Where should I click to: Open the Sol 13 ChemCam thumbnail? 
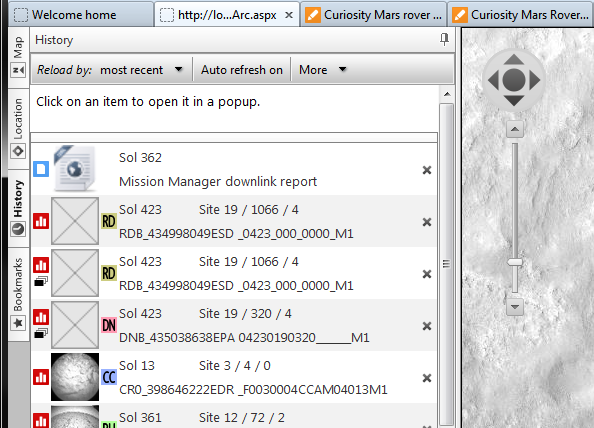pos(75,377)
